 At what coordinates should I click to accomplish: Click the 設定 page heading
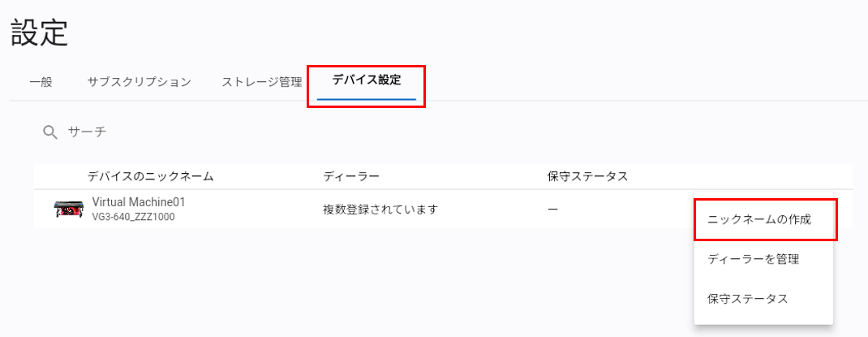tap(39, 34)
